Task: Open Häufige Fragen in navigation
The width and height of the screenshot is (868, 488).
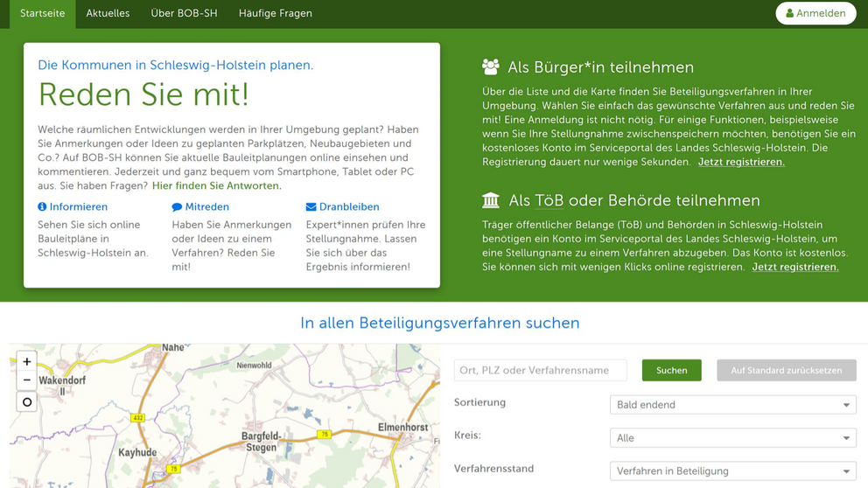Action: tap(275, 14)
